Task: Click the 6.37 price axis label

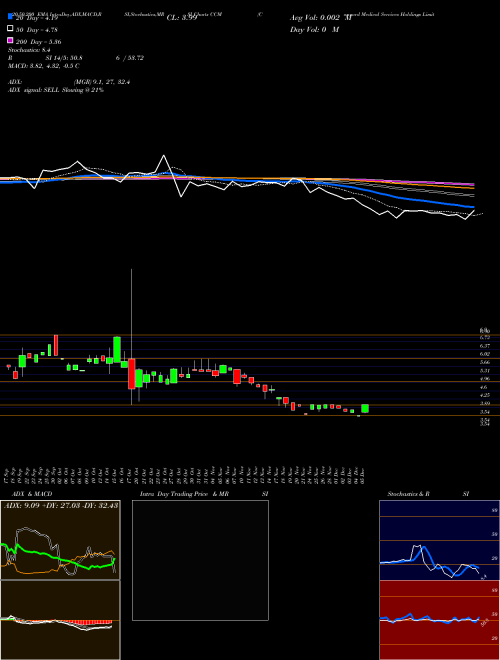Action: [484, 346]
